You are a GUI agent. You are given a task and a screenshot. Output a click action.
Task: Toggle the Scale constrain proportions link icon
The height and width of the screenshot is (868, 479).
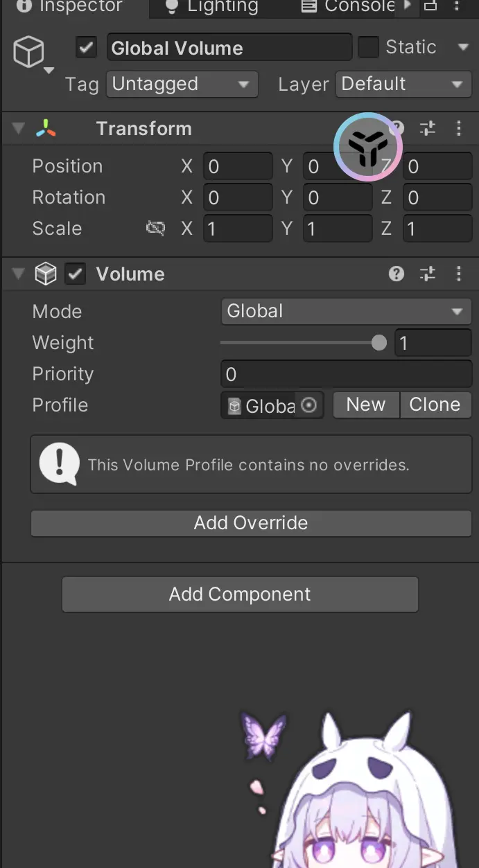[155, 229]
